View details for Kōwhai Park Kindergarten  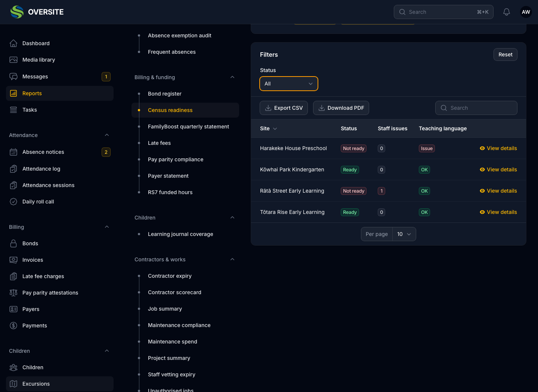click(x=498, y=169)
